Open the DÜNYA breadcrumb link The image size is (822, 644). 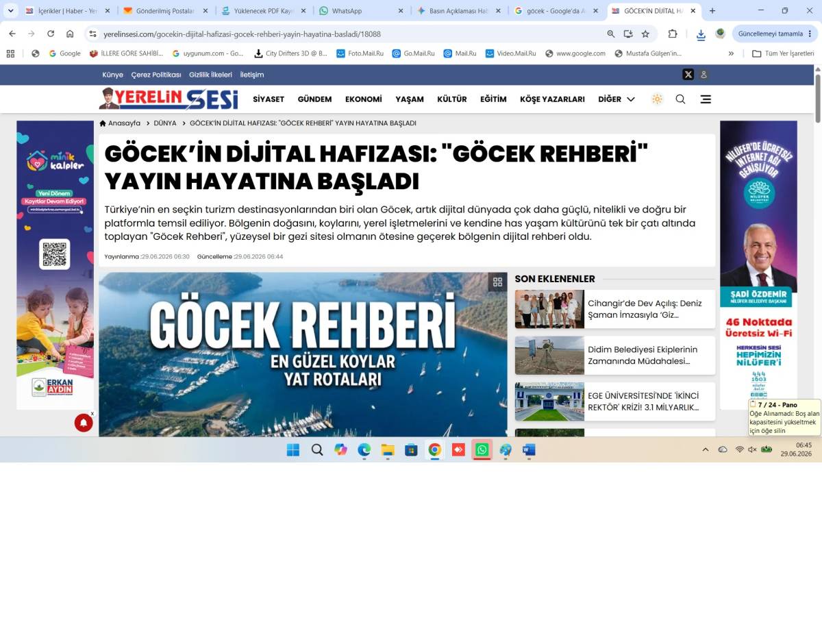165,123
